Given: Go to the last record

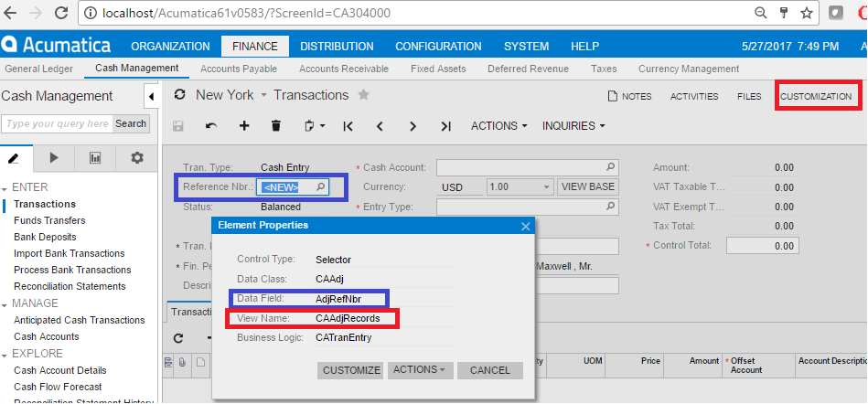Looking at the screenshot, I should [x=446, y=126].
